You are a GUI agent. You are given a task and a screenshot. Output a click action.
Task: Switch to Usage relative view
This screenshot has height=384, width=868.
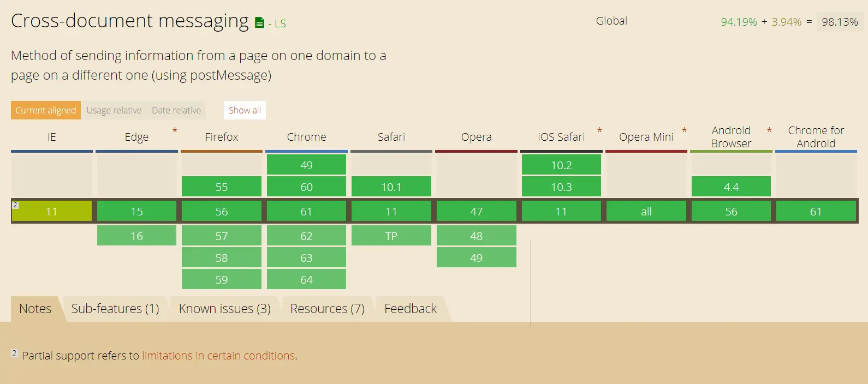114,110
